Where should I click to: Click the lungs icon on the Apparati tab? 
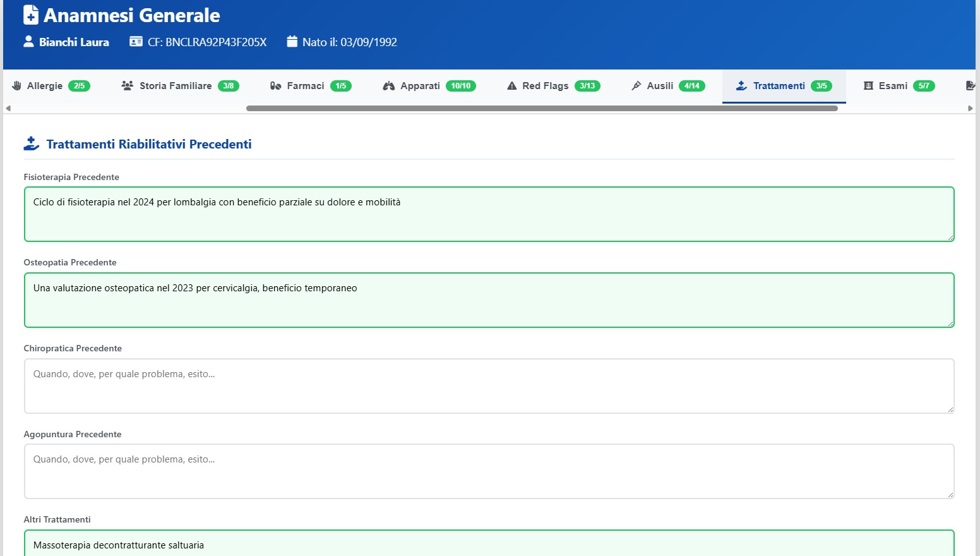pyautogui.click(x=388, y=85)
